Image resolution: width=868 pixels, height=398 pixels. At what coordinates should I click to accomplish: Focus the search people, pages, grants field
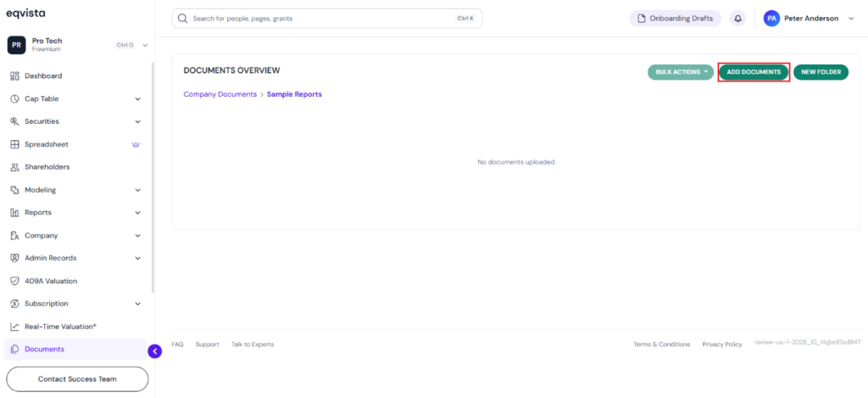[x=327, y=19]
